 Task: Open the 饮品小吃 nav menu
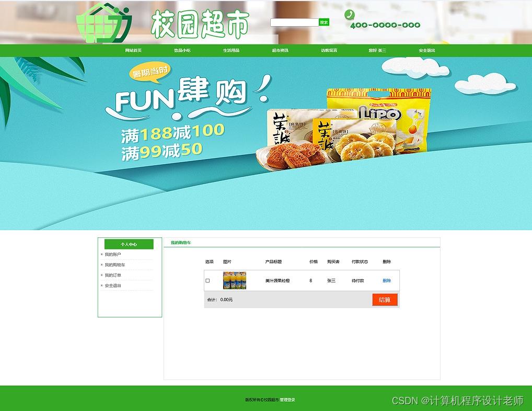coord(182,50)
